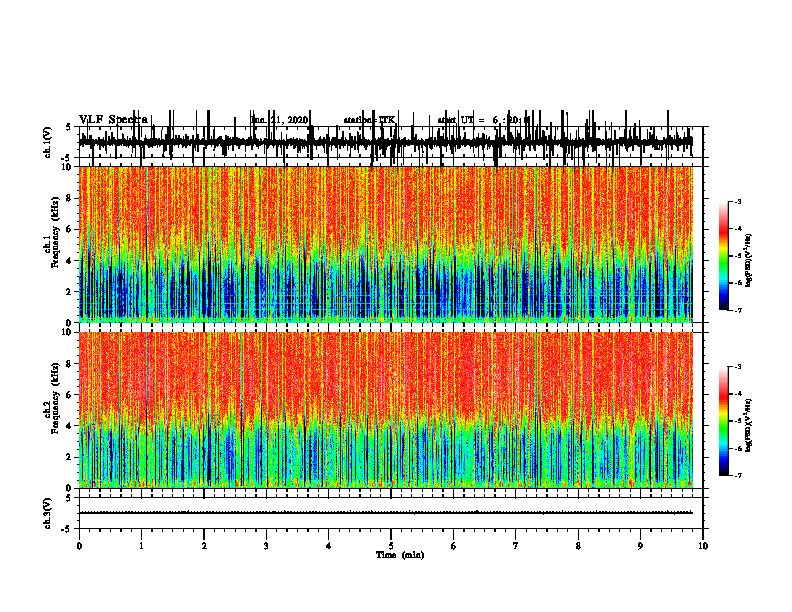Click time axis tick label 10

(x=703, y=546)
